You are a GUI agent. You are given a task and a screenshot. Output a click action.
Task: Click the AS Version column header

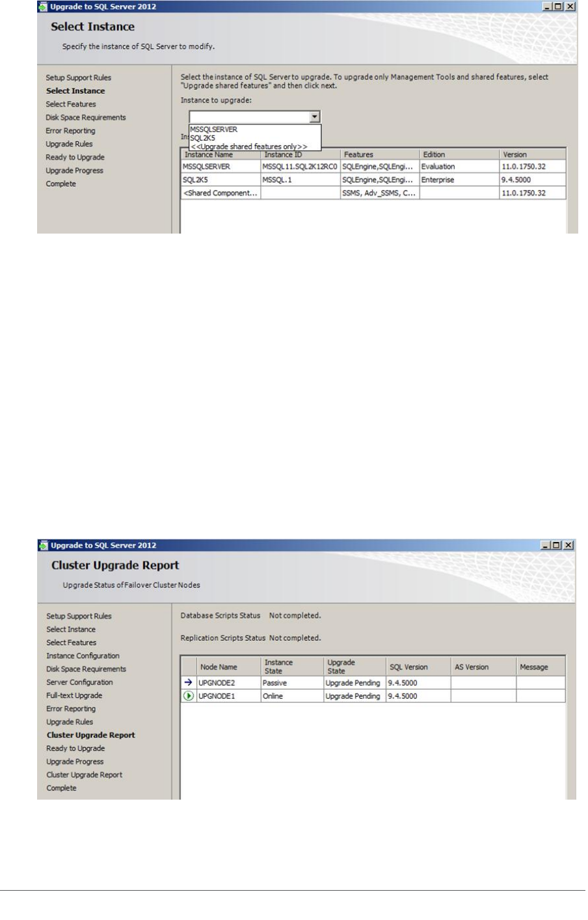pyautogui.click(x=483, y=667)
